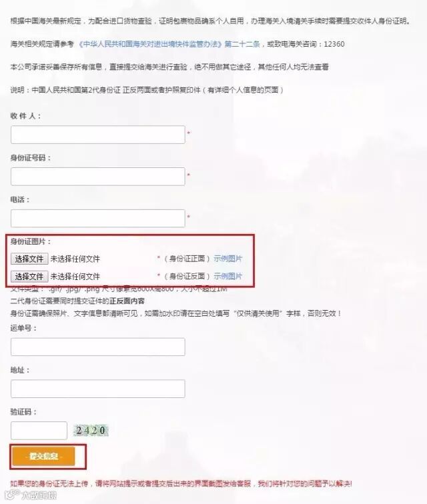
Task: Click the red asterisk beside 电话 field
Action: [189, 217]
